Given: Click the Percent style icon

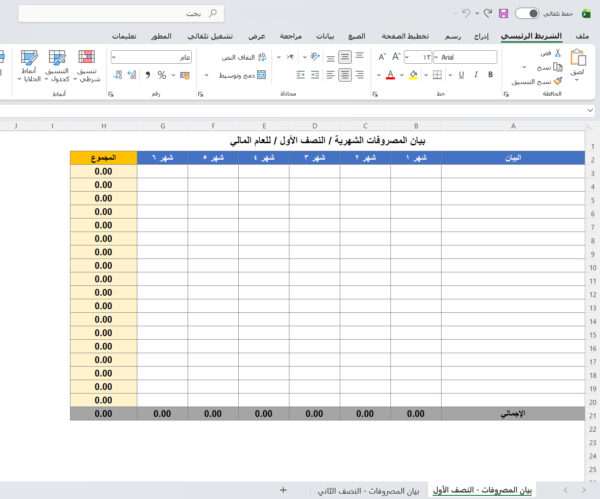Looking at the screenshot, I should click(x=162, y=74).
